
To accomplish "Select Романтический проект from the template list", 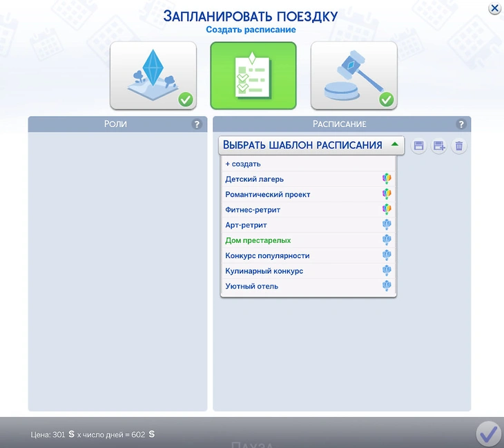I will pos(268,195).
